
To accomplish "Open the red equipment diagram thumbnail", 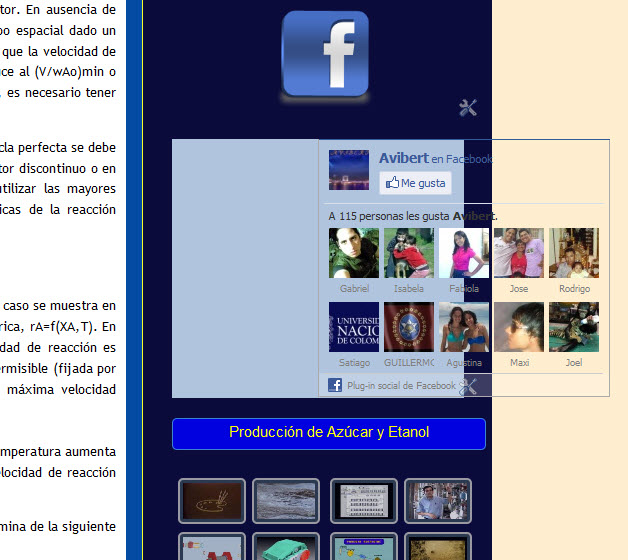I will pyautogui.click(x=212, y=547).
